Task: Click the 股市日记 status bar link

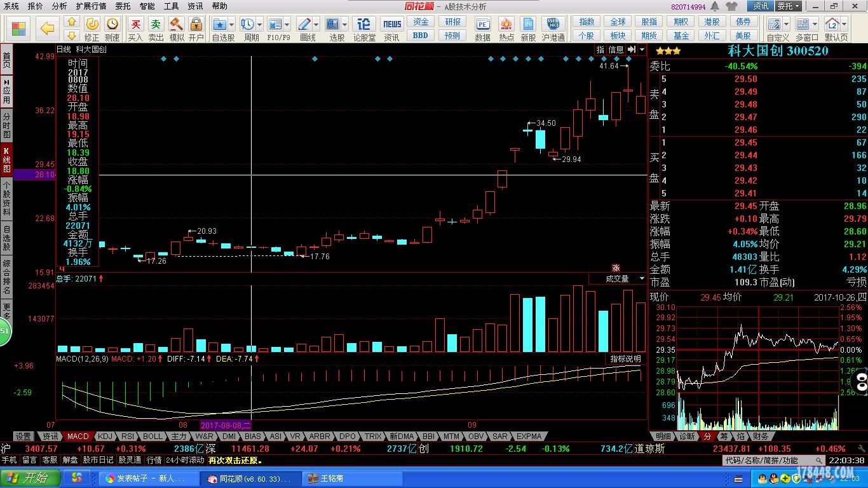Action: 98,460
